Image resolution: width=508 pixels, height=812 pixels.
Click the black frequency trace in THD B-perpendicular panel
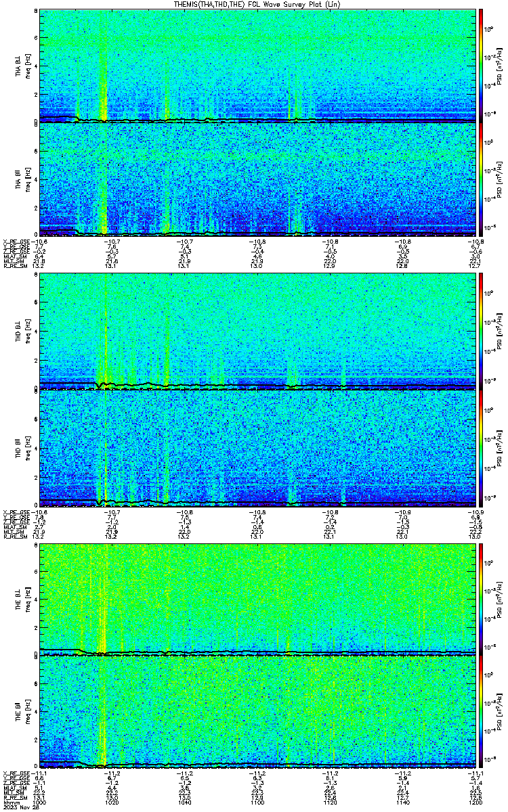click(257, 386)
